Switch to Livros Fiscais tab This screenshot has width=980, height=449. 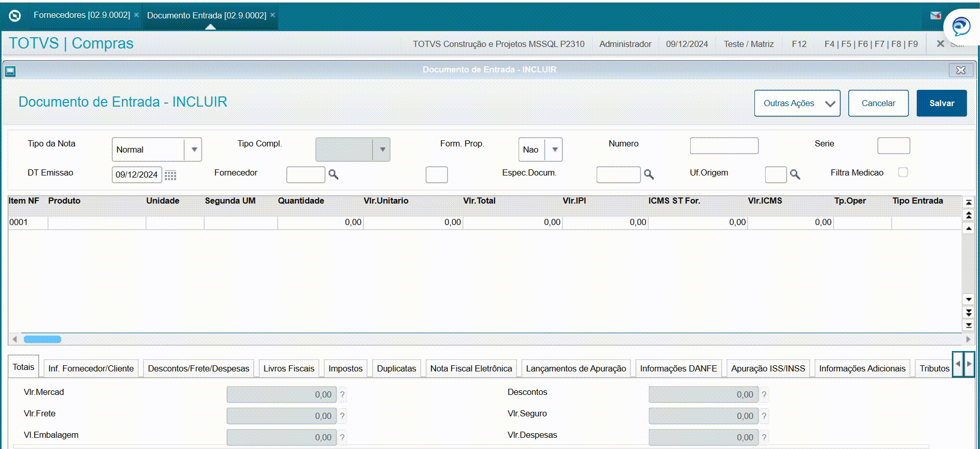click(x=289, y=368)
